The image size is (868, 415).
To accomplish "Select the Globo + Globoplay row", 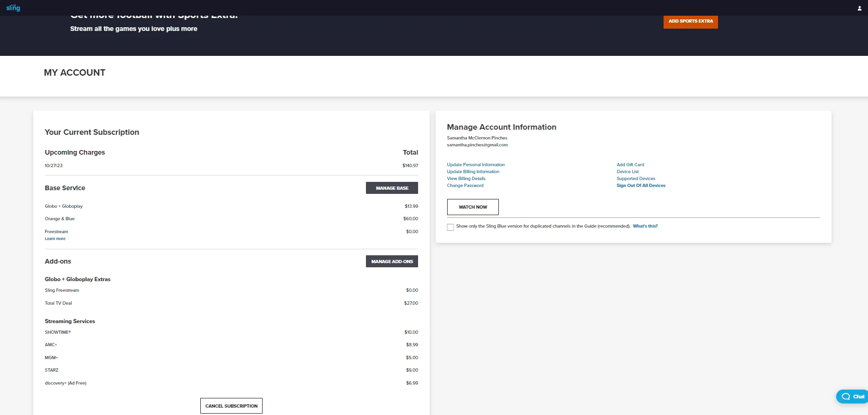I will (x=231, y=206).
